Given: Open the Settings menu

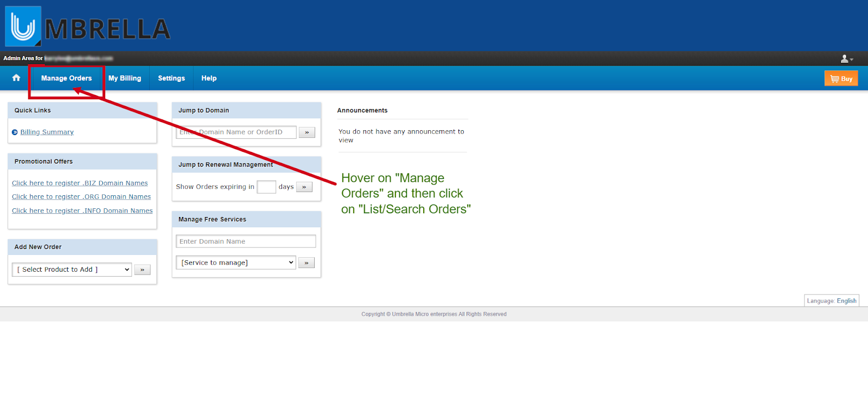Looking at the screenshot, I should point(171,78).
